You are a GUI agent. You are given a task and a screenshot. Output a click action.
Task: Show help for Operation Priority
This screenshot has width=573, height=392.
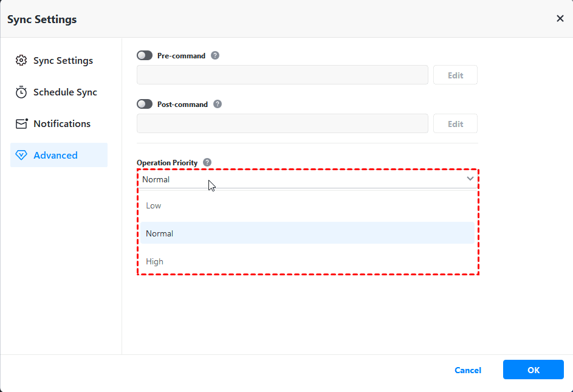coord(207,162)
